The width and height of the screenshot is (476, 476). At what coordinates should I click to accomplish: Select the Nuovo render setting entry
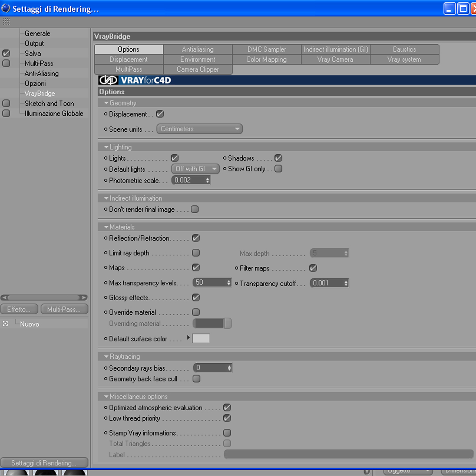[29, 324]
